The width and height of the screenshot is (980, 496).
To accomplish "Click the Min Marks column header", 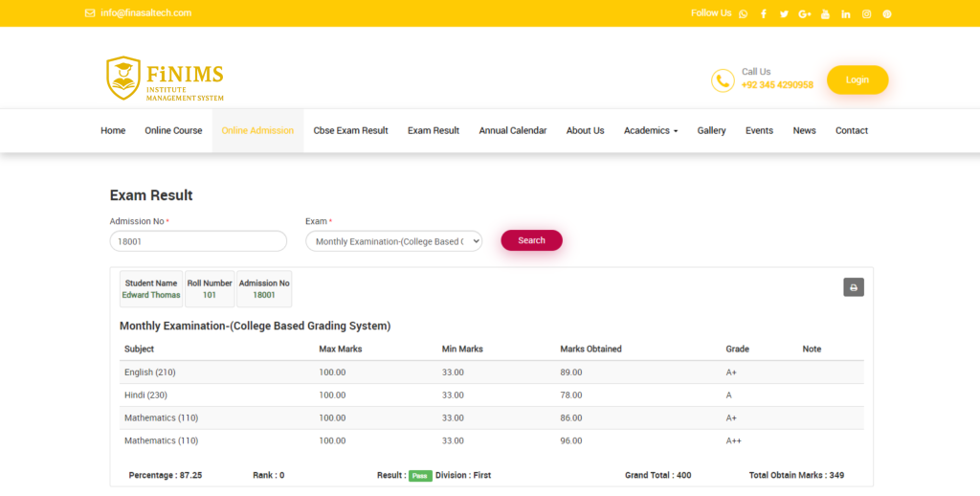I will pos(462,349).
